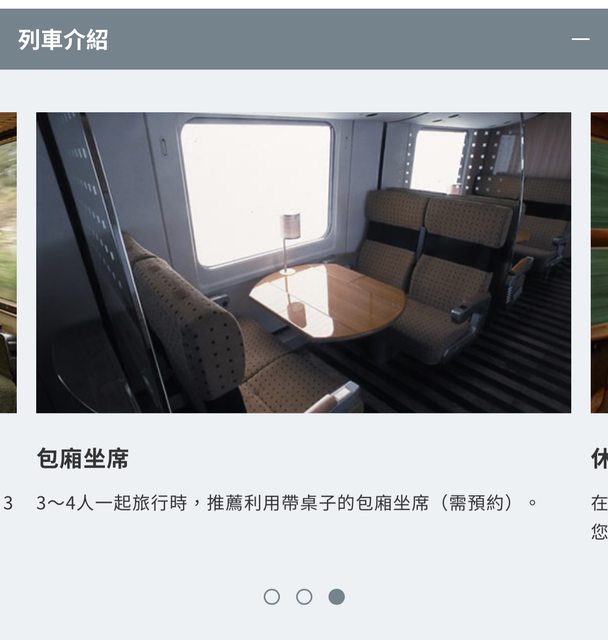The image size is (608, 640).
Task: Collapse the 列車介紹 section with minus icon
Action: 580,39
